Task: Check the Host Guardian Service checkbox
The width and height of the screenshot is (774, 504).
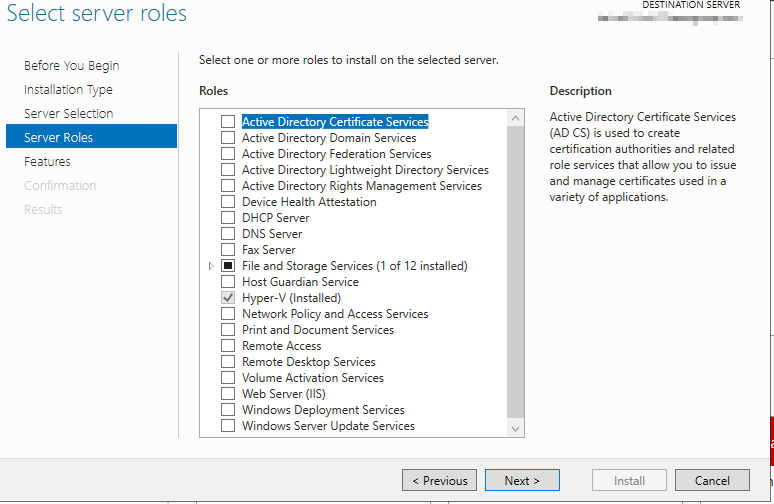Action: (228, 282)
